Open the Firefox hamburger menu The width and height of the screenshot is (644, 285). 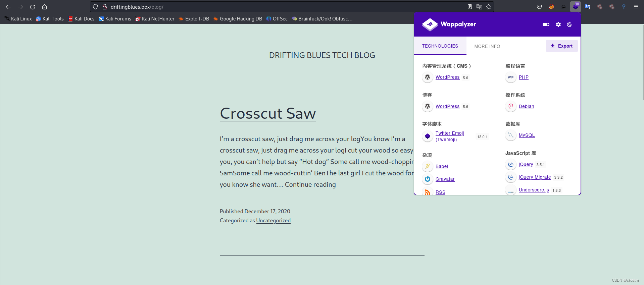(x=636, y=7)
